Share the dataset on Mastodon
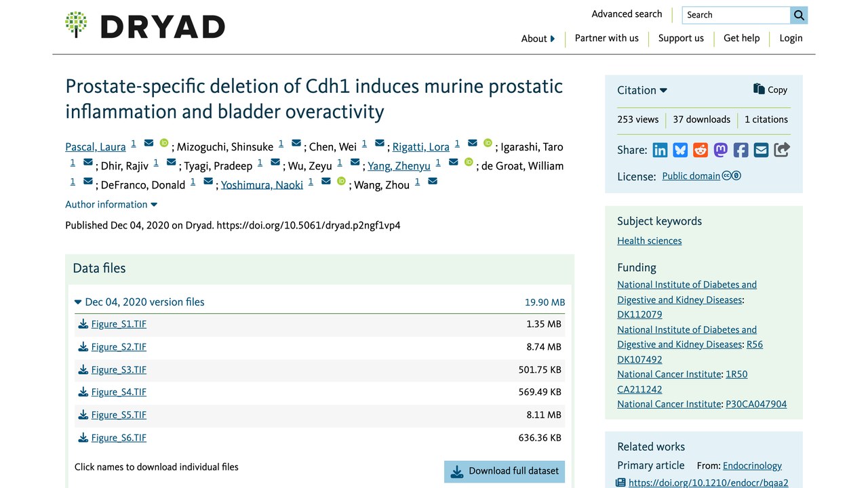Viewport: 868px width, 488px height. point(721,150)
